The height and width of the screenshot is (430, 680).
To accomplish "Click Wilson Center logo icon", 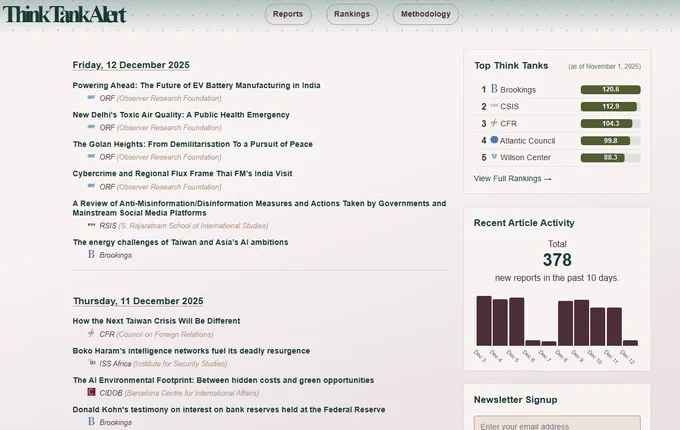I will [x=494, y=156].
